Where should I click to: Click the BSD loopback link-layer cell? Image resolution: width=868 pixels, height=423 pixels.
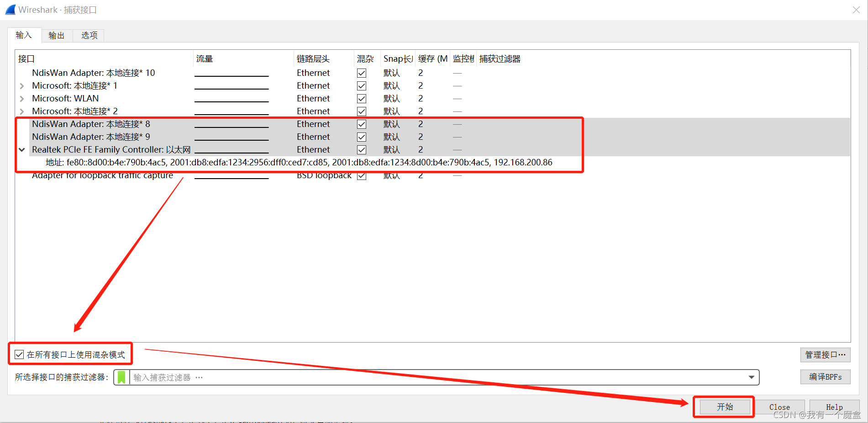[x=324, y=176]
